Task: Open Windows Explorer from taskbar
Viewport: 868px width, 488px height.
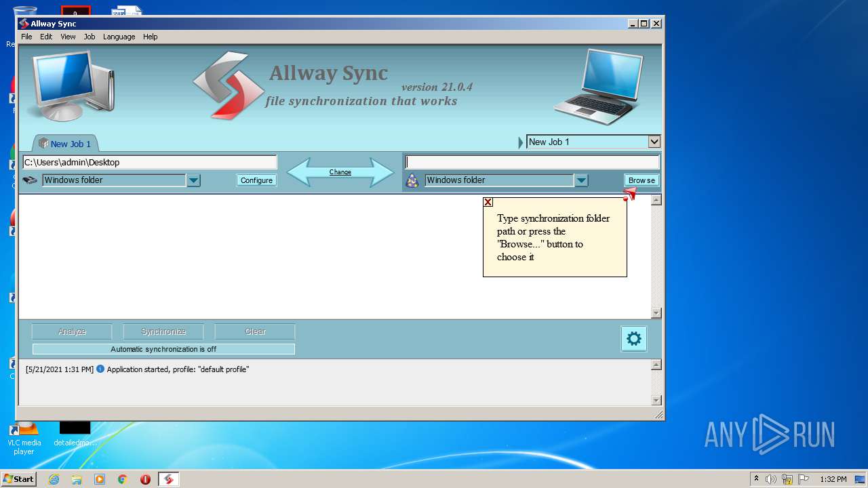Action: point(77,479)
